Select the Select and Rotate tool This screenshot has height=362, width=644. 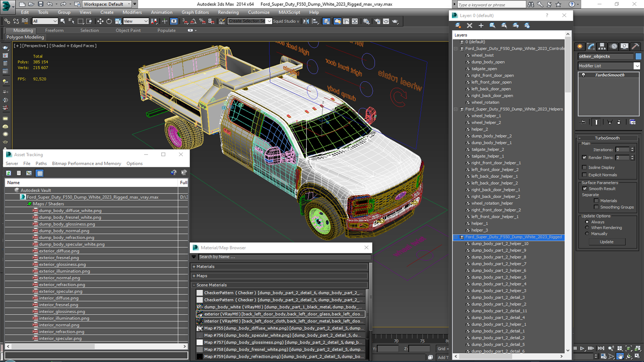(109, 21)
